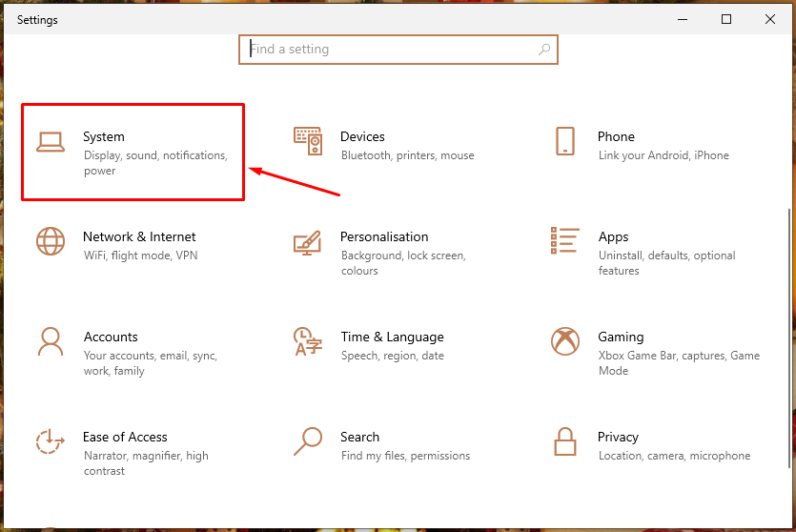Open the Devices keyboard and speaker icon
Viewport: 796px width, 532px height.
[308, 141]
